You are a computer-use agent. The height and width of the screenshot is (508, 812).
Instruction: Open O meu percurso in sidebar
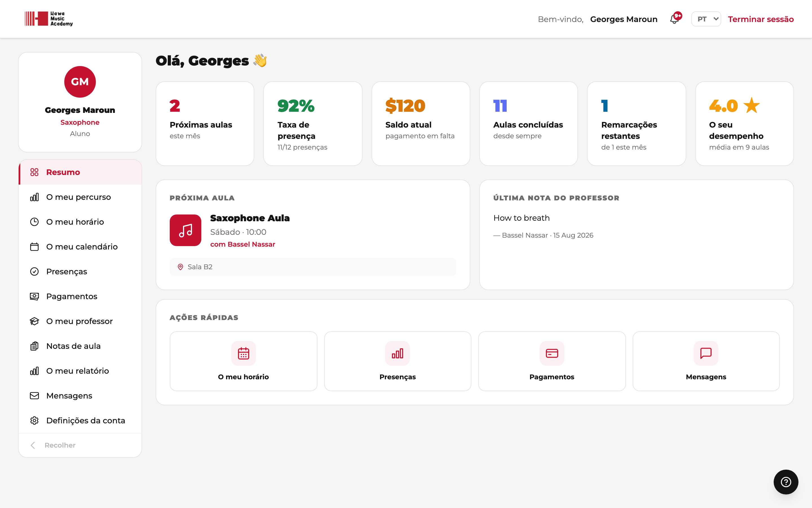tap(80, 197)
